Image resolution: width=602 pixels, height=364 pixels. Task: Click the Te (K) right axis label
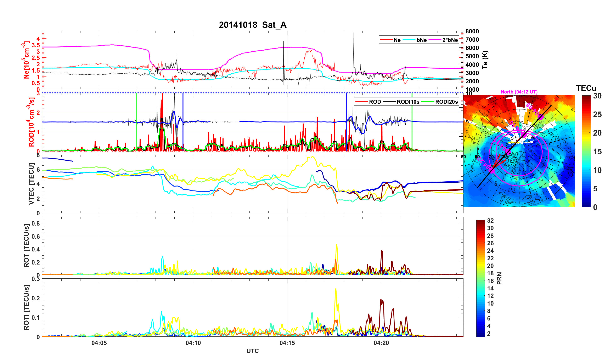pyautogui.click(x=485, y=60)
